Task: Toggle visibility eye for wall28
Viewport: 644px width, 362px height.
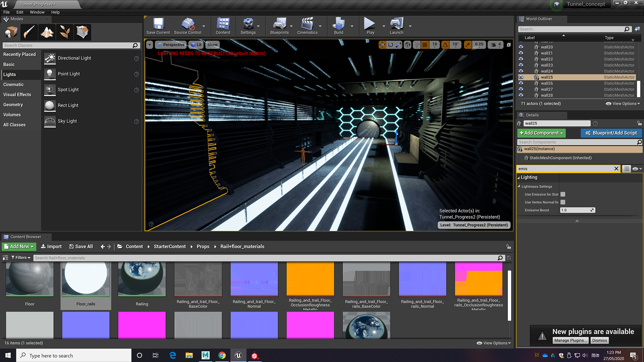Action: (521, 95)
